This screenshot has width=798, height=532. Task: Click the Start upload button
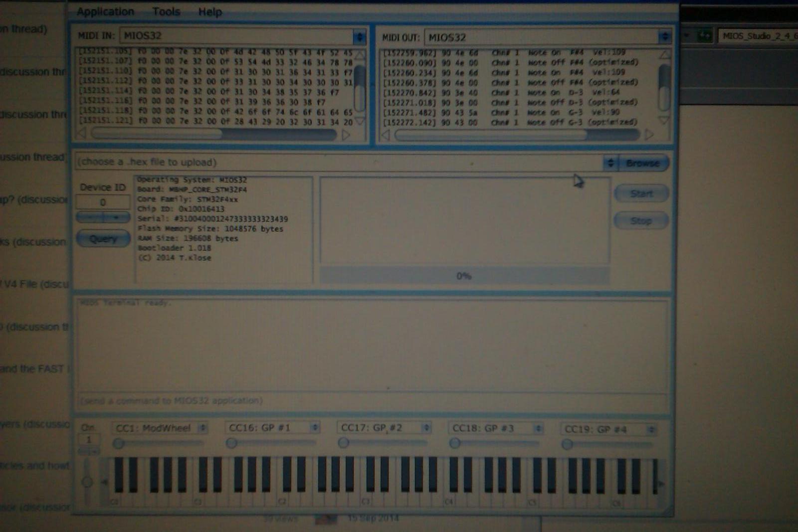pyautogui.click(x=641, y=193)
